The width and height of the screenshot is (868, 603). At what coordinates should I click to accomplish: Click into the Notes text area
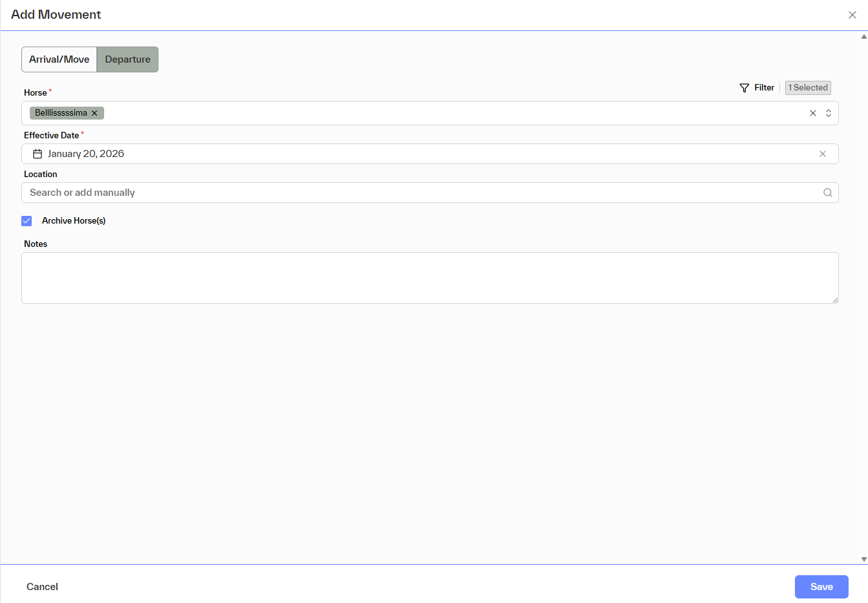(429, 278)
